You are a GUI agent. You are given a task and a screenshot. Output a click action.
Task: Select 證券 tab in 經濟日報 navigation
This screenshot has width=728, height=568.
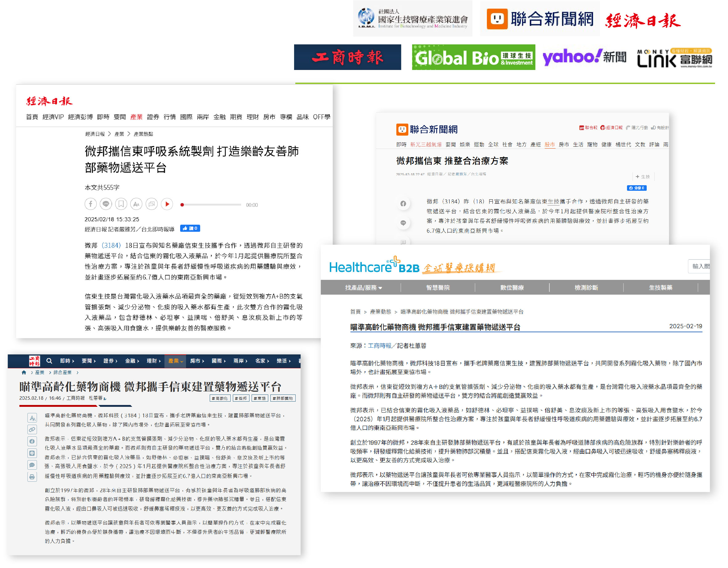153,117
